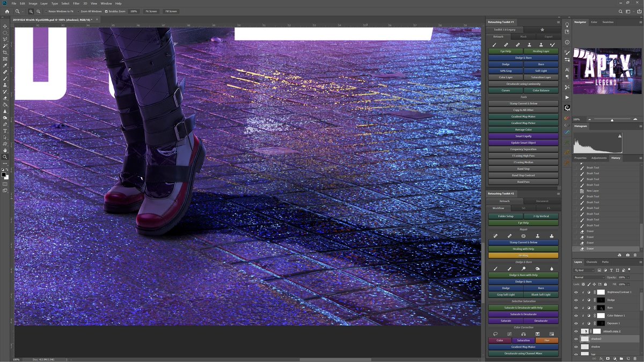This screenshot has width=644, height=362.
Task: Open the layer blend mode Normal dropdown
Action: 589,277
